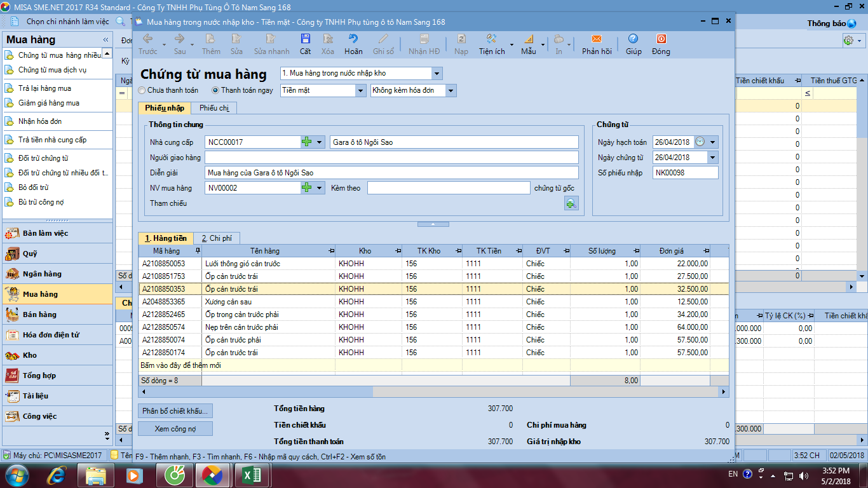Click the Tham chiếu add reference icon

pyautogui.click(x=571, y=203)
